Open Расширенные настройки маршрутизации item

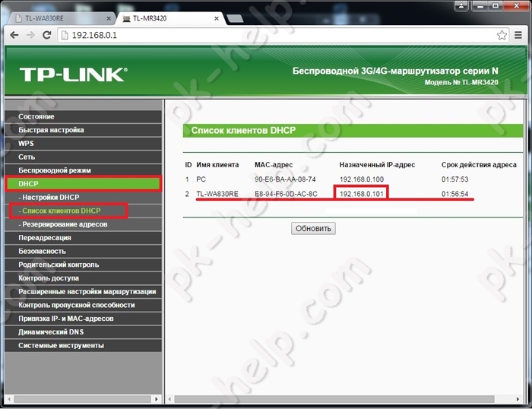[83, 292]
